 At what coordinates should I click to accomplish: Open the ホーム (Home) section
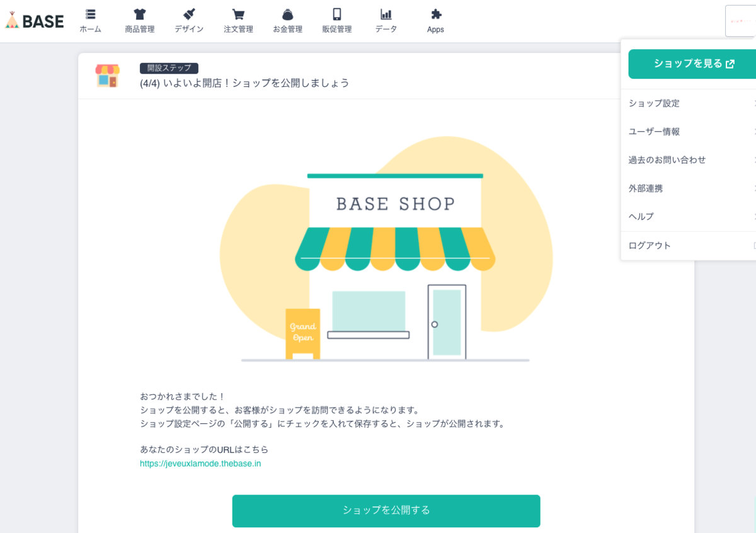click(90, 19)
